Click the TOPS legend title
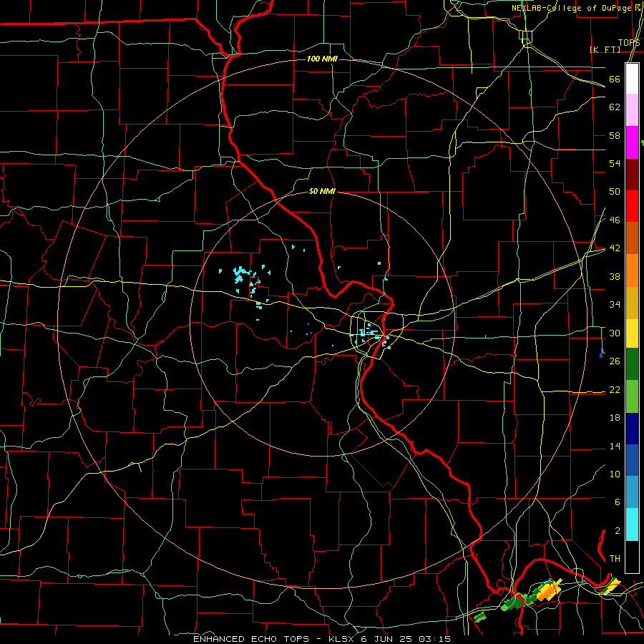This screenshot has width=644, height=644. click(629, 43)
